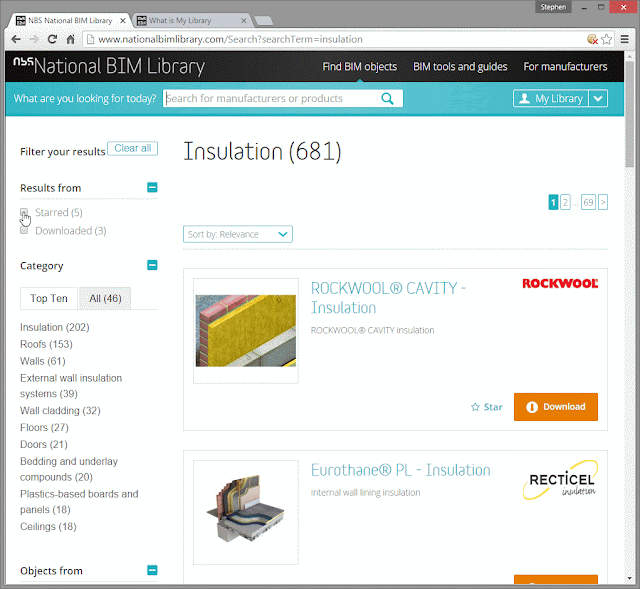Open For manufacturers menu

tap(565, 67)
